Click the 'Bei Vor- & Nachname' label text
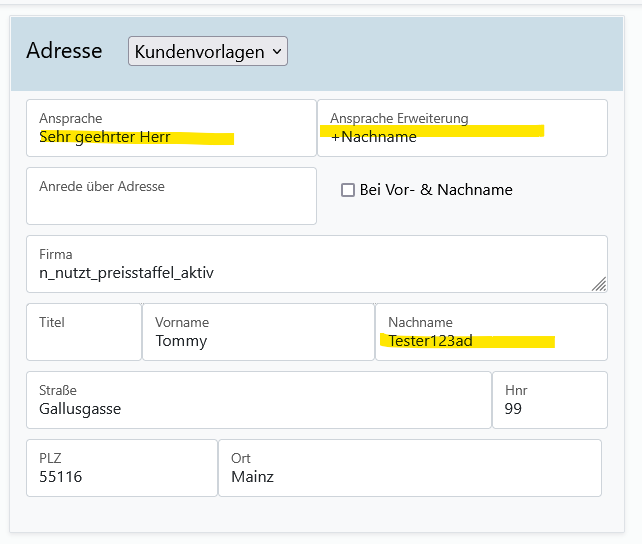This screenshot has height=544, width=642. point(436,190)
